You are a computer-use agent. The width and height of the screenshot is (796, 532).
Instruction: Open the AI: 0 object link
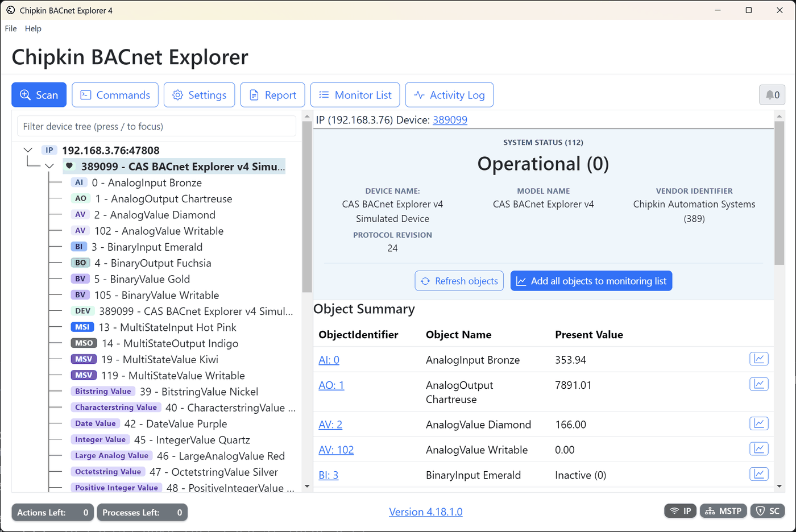point(329,360)
